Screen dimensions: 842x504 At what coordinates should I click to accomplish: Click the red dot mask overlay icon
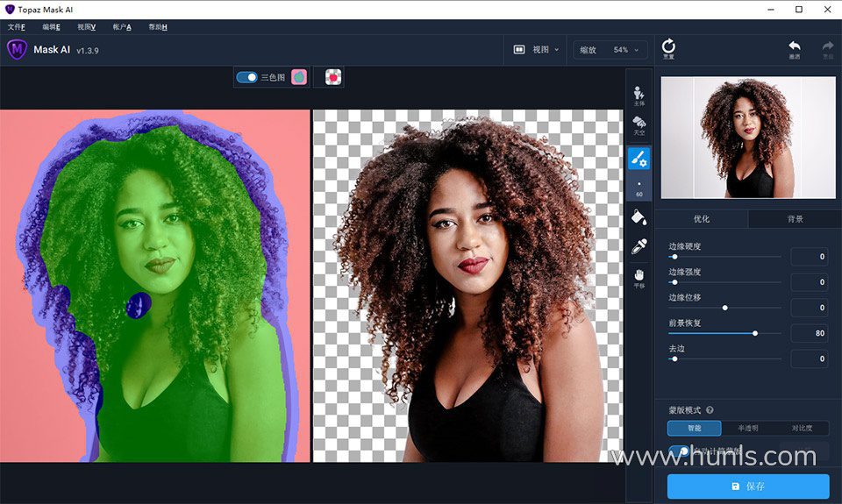pos(333,77)
